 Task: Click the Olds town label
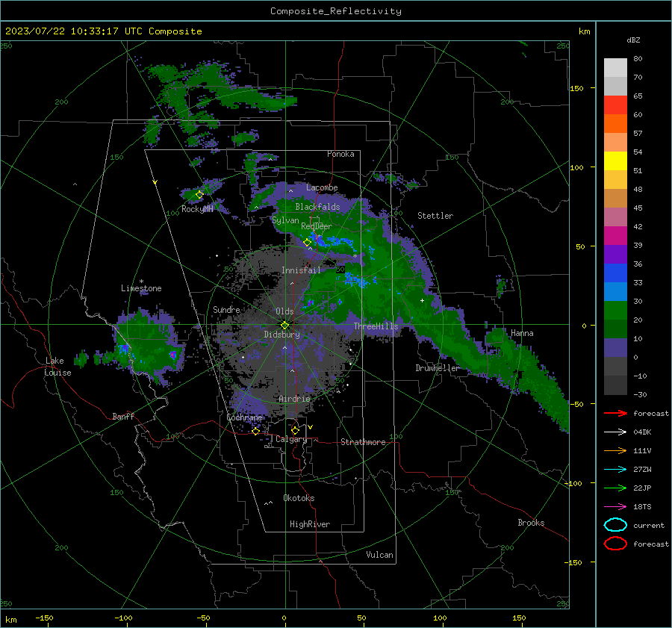(284, 311)
